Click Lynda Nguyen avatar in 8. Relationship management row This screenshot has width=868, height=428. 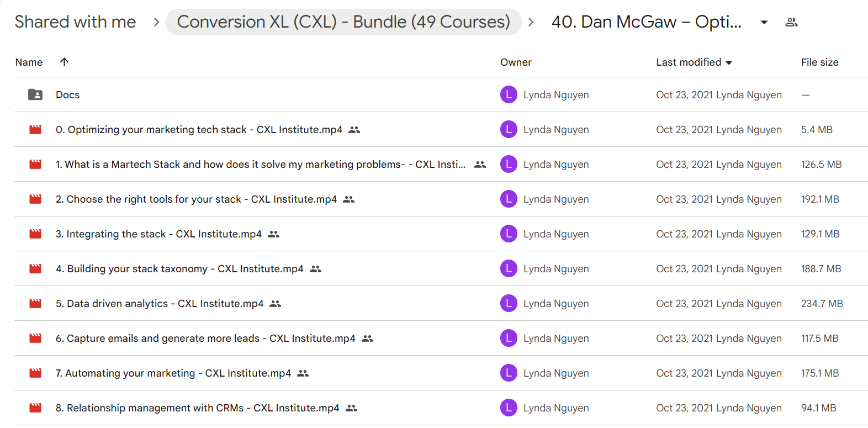click(509, 408)
